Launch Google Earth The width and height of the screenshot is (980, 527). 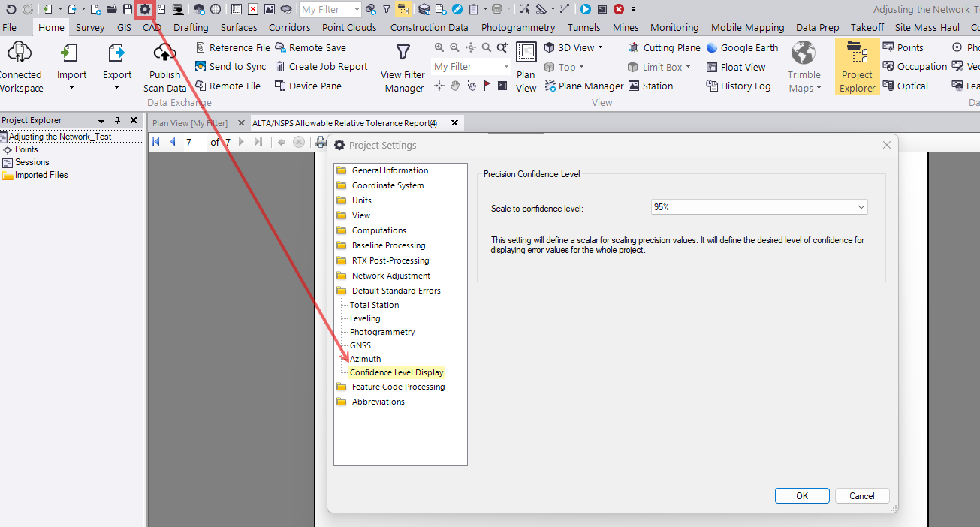point(742,47)
